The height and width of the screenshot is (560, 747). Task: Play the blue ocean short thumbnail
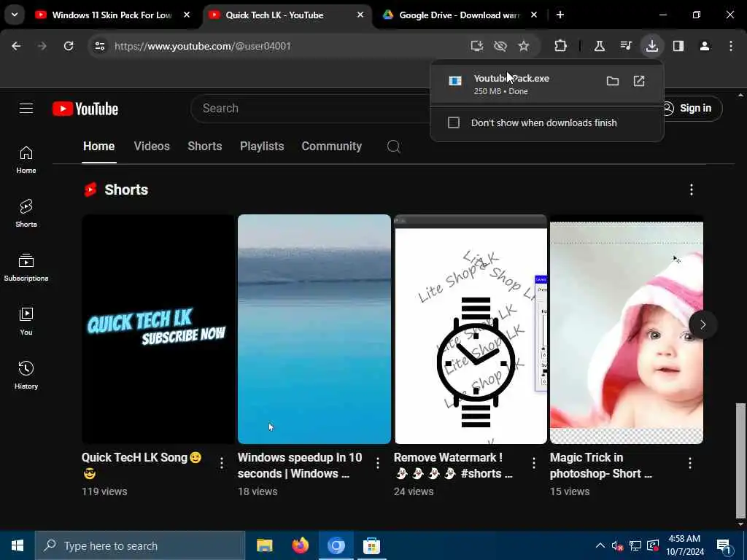coord(314,329)
